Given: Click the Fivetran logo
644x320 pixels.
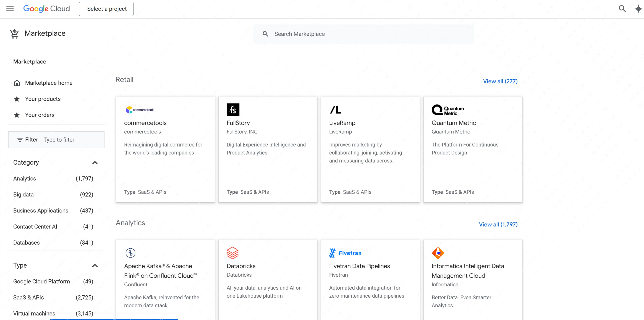Looking at the screenshot, I should [345, 253].
